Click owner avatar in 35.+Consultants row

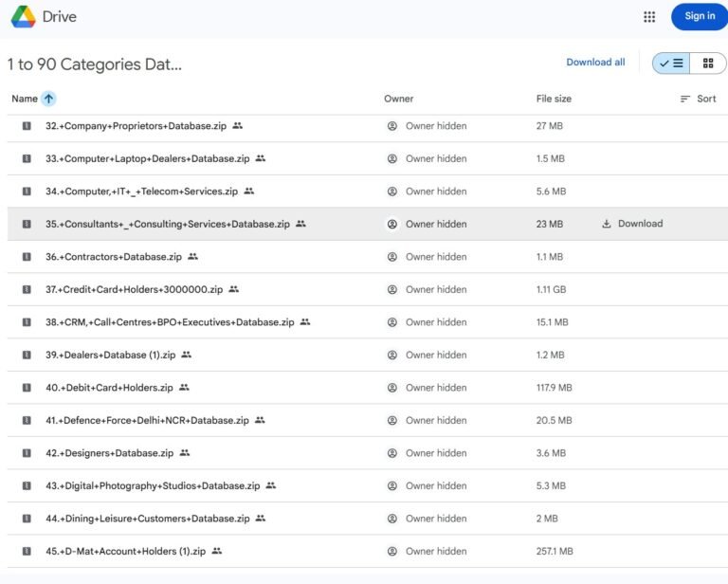(392, 225)
